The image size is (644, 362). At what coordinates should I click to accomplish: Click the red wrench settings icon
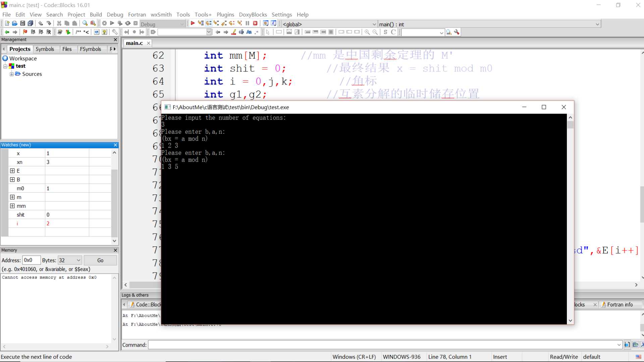pos(457,32)
